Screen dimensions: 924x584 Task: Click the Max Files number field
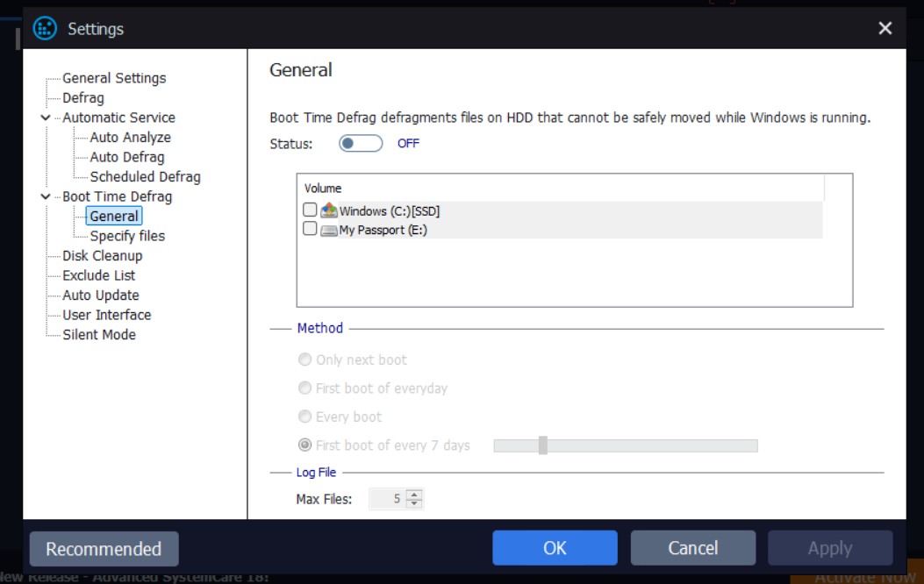click(387, 499)
